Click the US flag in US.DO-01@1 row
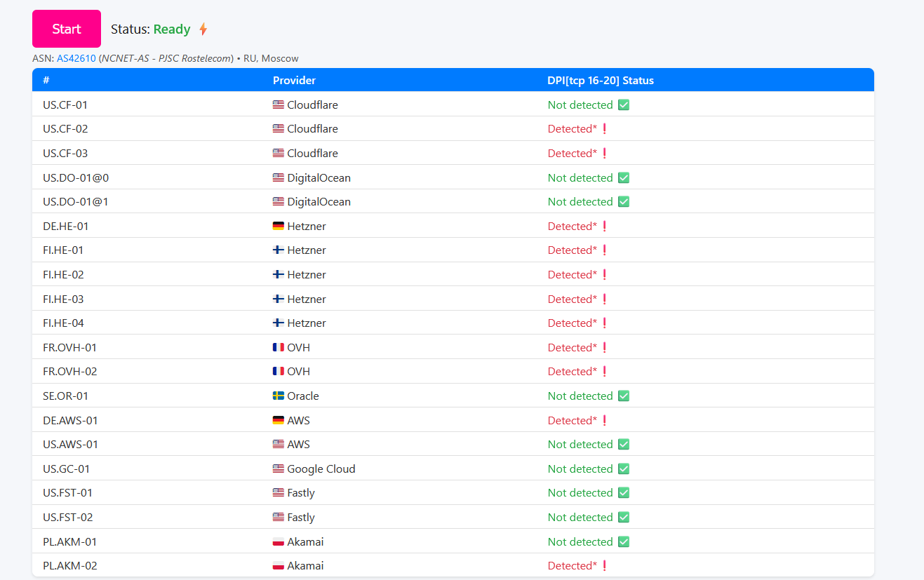Image resolution: width=924 pixels, height=580 pixels. click(x=279, y=201)
